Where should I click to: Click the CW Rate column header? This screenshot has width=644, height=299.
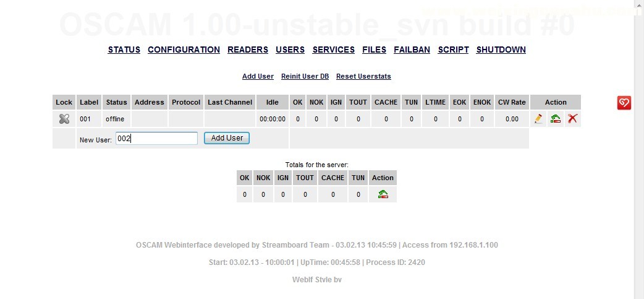512,102
